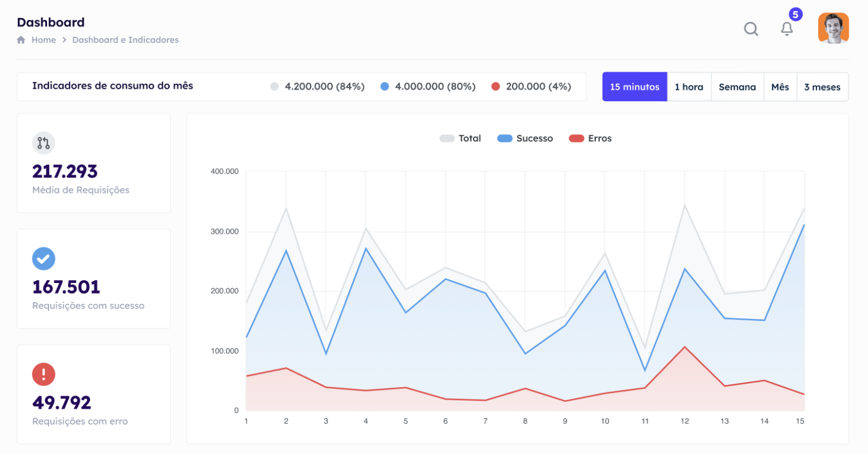The height and width of the screenshot is (454, 868).
Task: Click the Sucesso line peak at point 15
Action: 804,225
